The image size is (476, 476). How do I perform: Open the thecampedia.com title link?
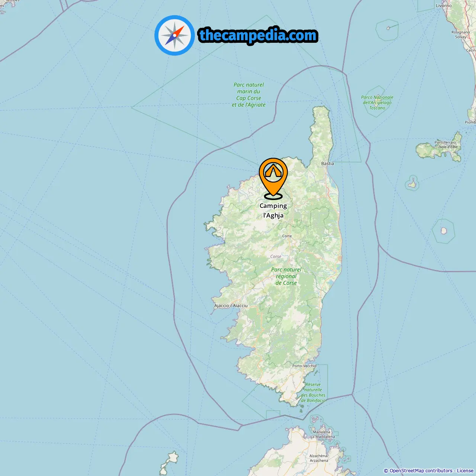tap(258, 35)
